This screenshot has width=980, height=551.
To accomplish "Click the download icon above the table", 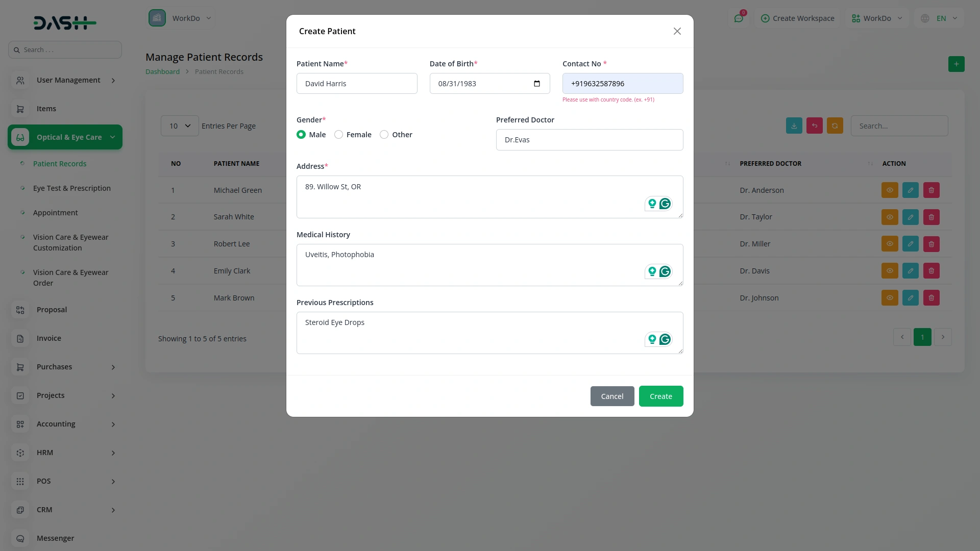I will point(794,126).
